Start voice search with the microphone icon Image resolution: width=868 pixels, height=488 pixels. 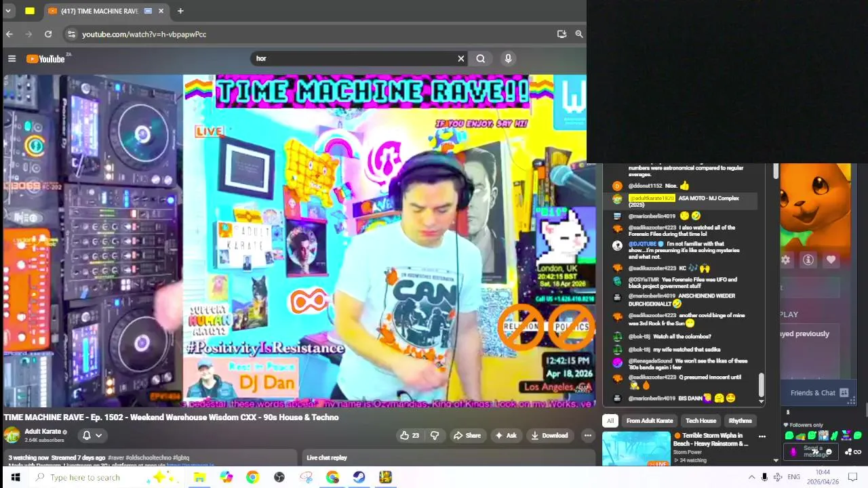click(x=508, y=59)
